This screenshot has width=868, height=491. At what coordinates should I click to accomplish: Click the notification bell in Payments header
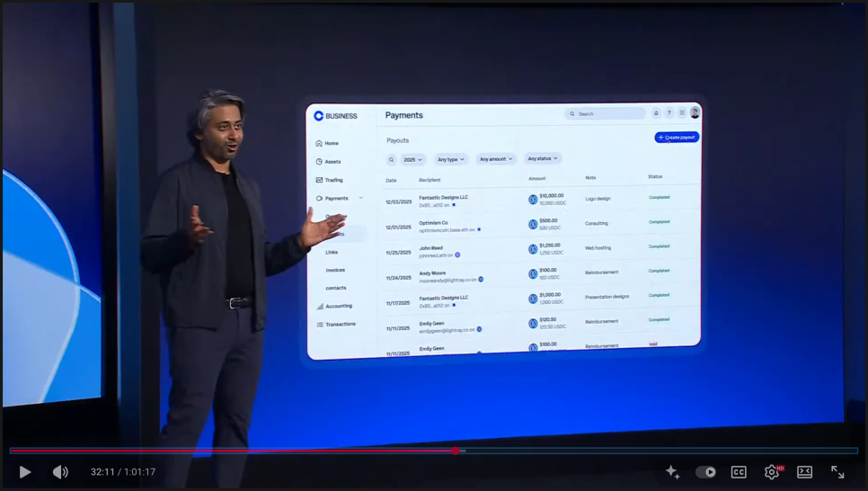pos(656,113)
